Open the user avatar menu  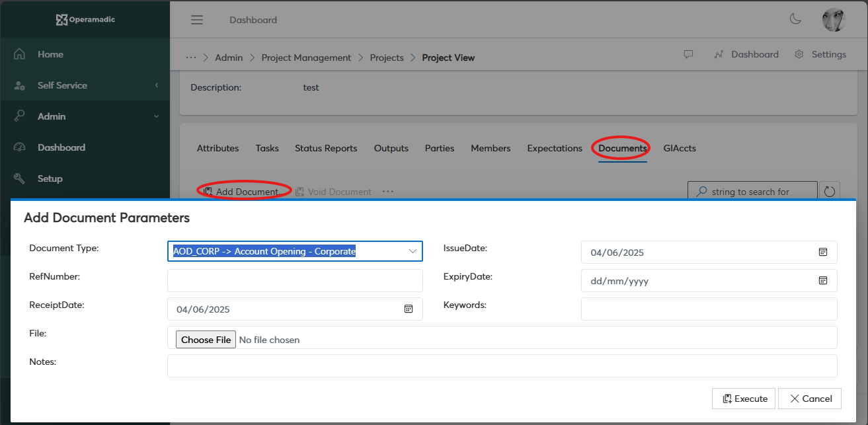coord(834,20)
